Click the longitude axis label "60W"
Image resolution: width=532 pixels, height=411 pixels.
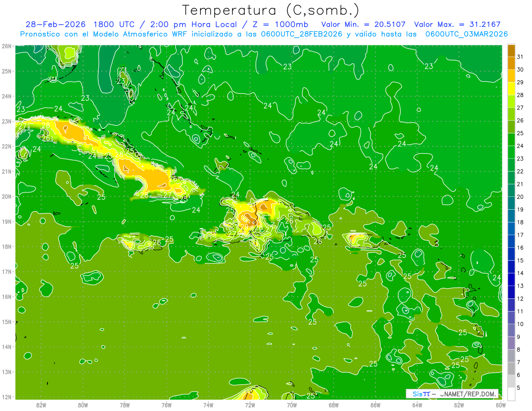point(501,404)
